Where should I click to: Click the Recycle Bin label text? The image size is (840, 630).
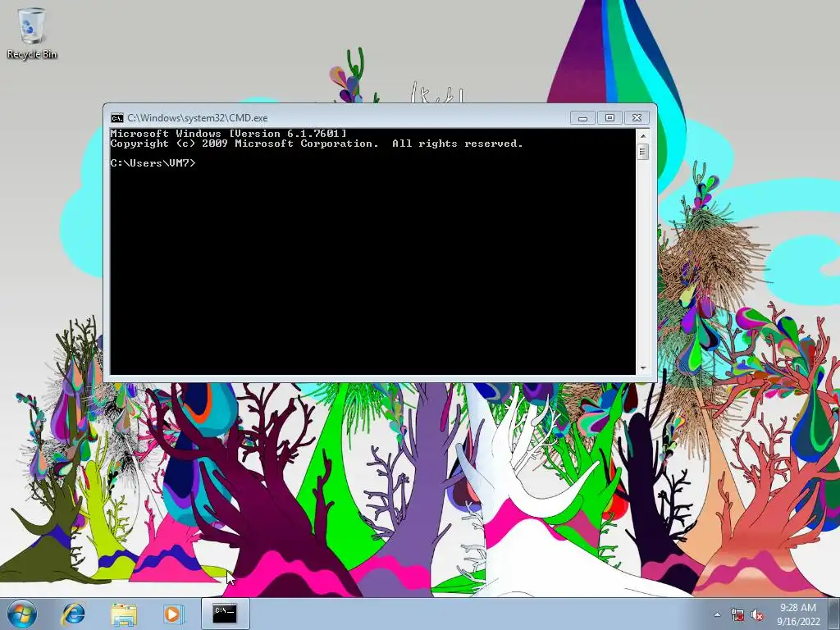(32, 54)
